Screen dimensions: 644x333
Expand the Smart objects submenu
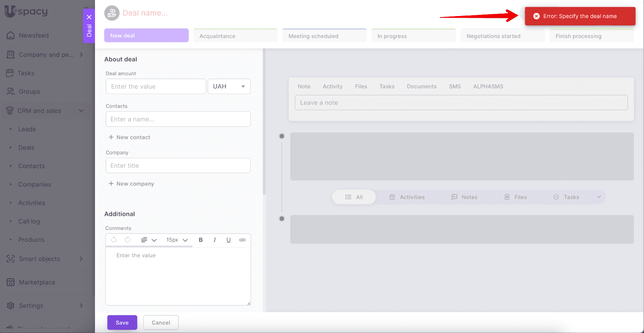click(x=81, y=259)
